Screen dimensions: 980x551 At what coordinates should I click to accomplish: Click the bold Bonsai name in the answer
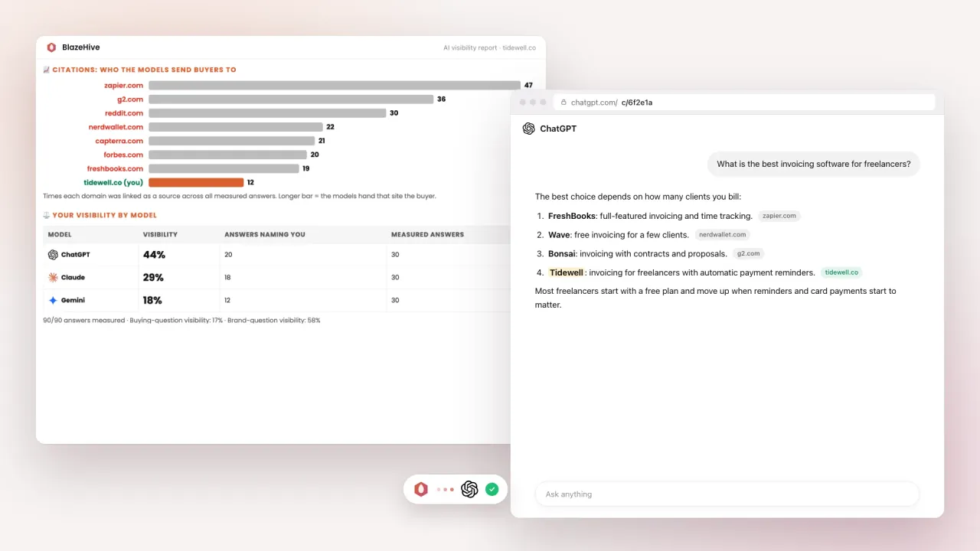tap(562, 253)
